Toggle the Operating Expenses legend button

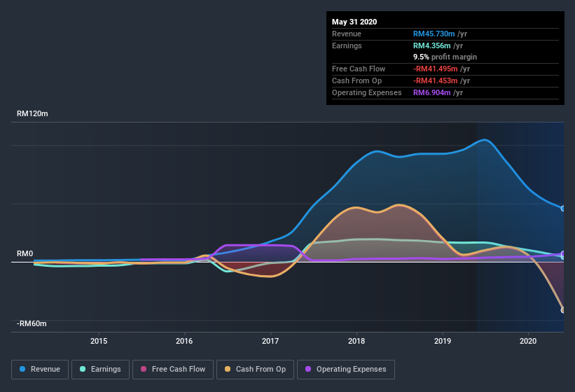[346, 370]
